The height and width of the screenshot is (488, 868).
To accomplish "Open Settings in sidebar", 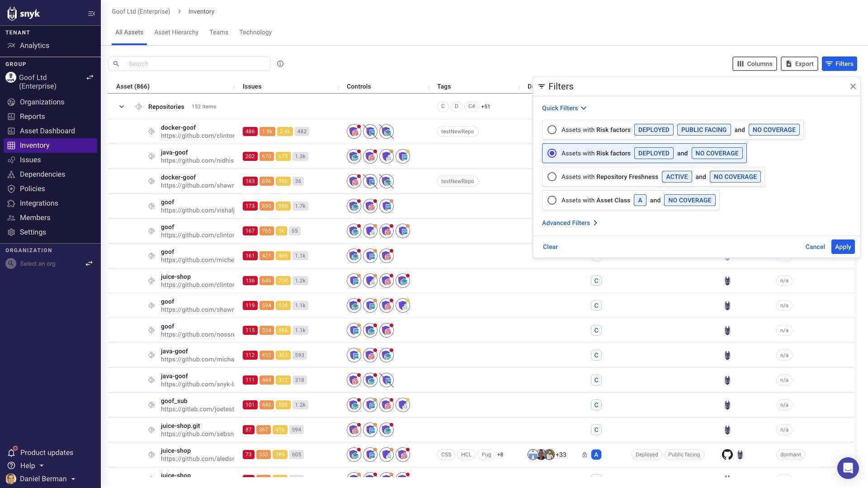I will coord(50,232).
